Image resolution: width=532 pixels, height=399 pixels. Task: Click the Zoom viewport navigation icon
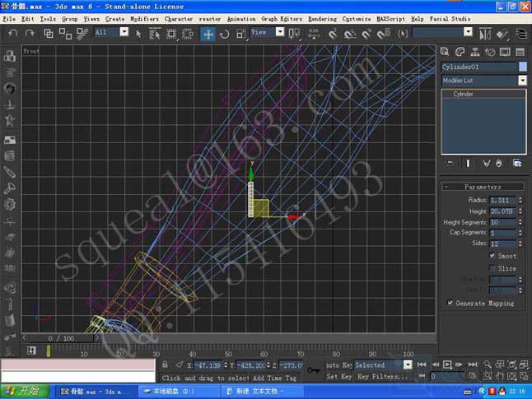(x=488, y=364)
